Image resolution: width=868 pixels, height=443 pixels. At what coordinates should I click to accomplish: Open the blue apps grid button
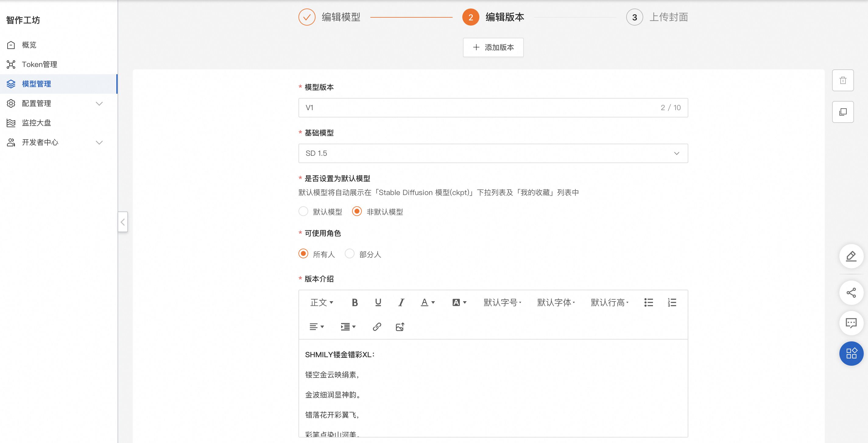(851, 353)
